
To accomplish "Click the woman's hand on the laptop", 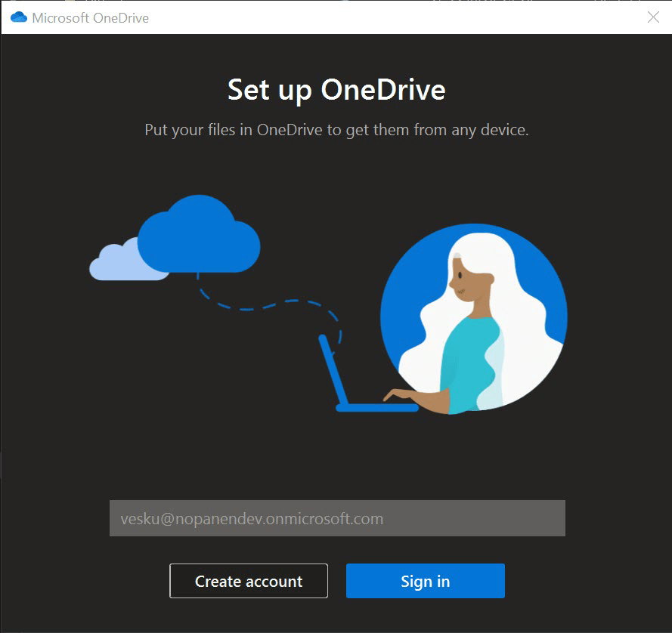I will [399, 394].
